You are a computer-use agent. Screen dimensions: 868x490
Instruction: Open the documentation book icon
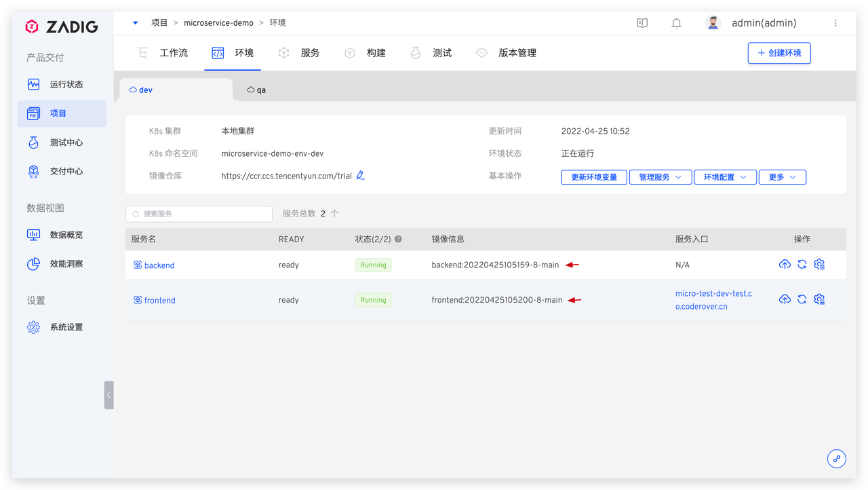pos(642,23)
